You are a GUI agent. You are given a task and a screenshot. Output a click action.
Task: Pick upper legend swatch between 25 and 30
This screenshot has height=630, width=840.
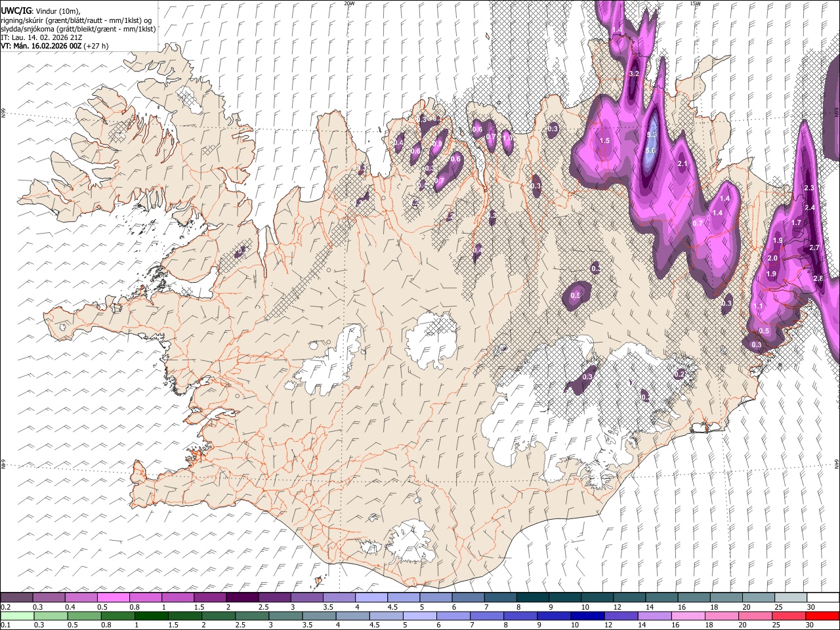pos(790,598)
